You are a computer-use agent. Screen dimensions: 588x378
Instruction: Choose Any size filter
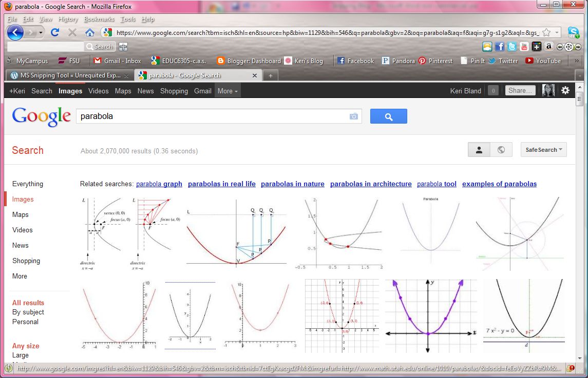pos(26,346)
